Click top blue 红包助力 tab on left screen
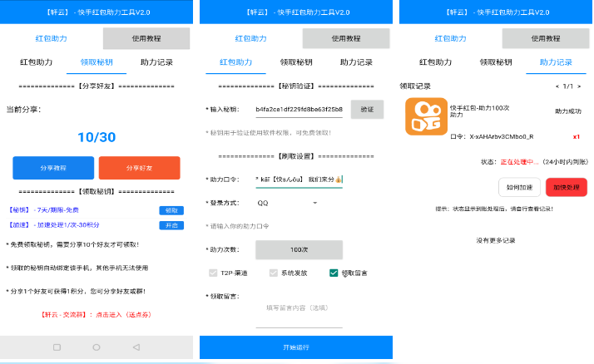594x364 pixels. click(x=51, y=38)
